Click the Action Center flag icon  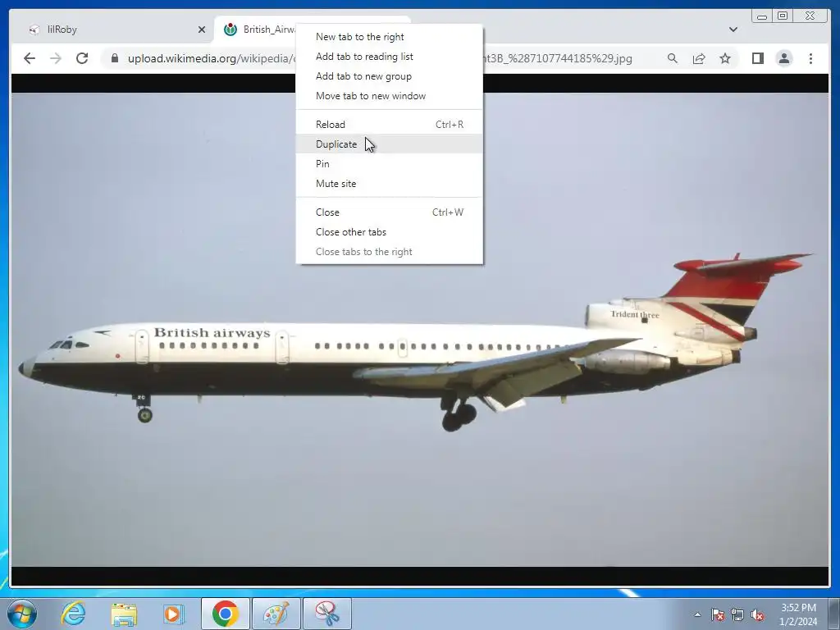(717, 614)
